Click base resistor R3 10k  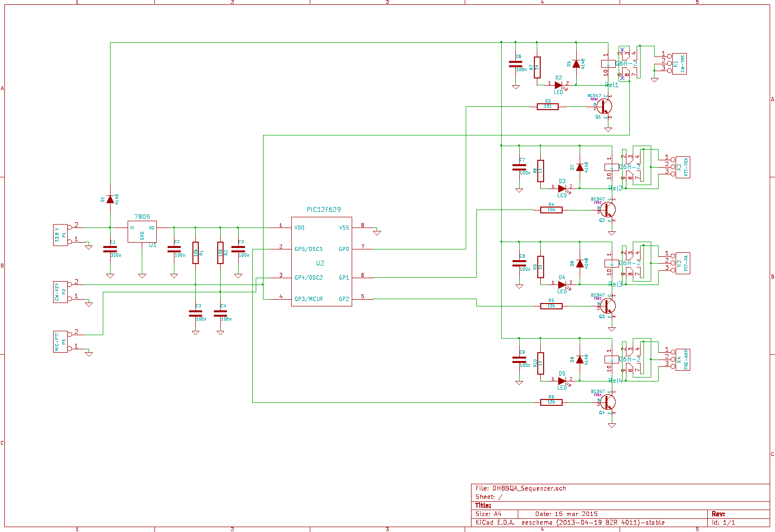pyautogui.click(x=548, y=106)
